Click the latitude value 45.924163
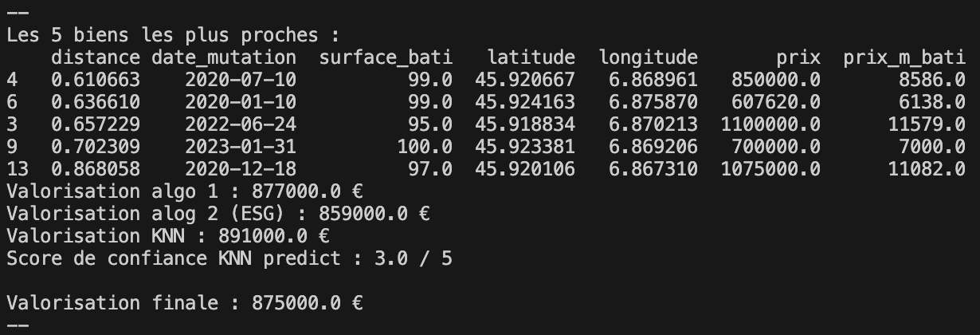 point(525,102)
